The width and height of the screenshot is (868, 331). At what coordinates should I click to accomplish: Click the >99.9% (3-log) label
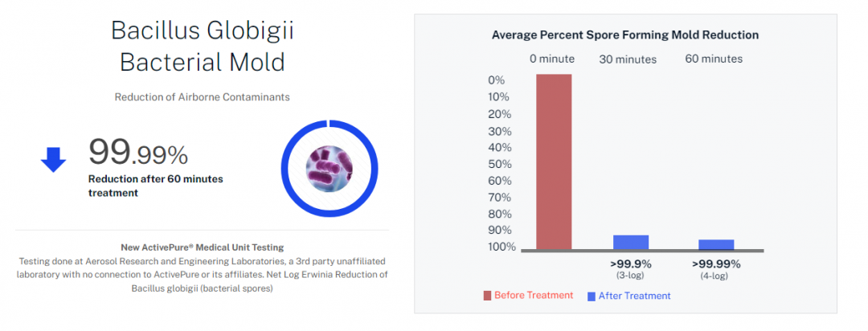click(631, 268)
